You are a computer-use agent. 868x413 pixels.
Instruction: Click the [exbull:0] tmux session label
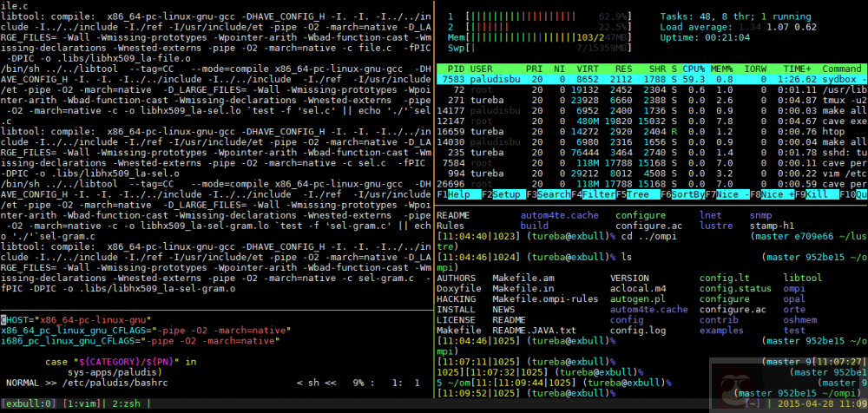29,403
